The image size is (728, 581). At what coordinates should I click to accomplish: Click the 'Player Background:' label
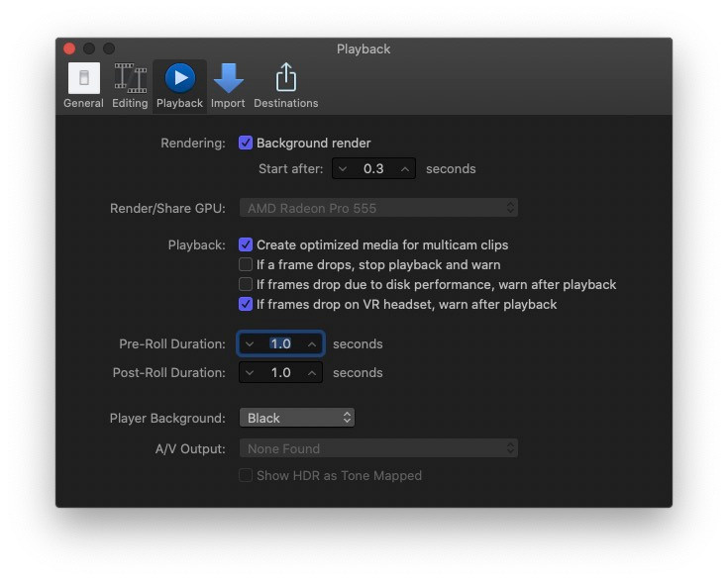[167, 418]
